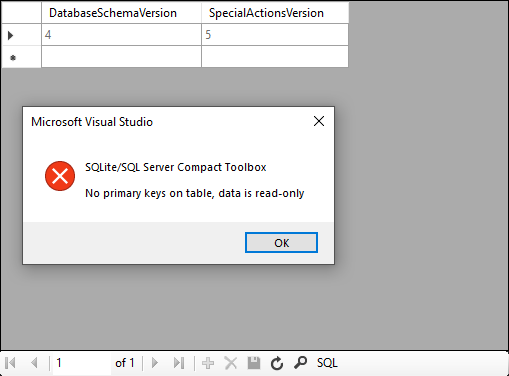
Task: Save changes floppy disk icon
Action: click(x=254, y=363)
